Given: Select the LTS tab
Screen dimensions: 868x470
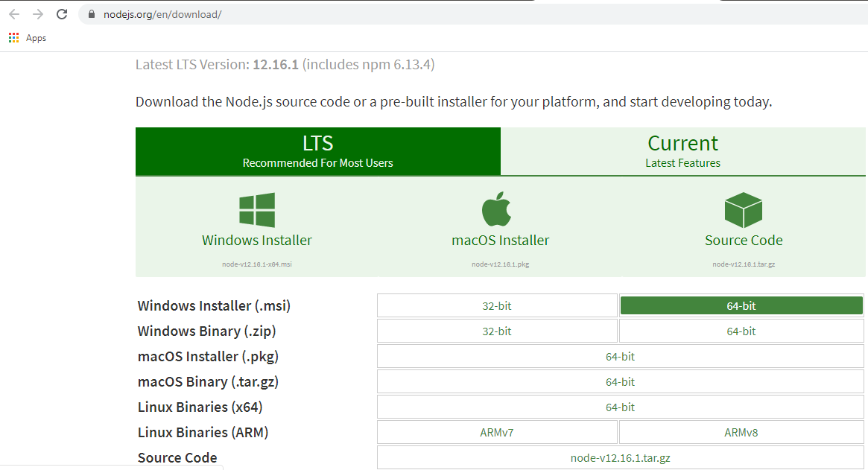Looking at the screenshot, I should click(x=317, y=151).
